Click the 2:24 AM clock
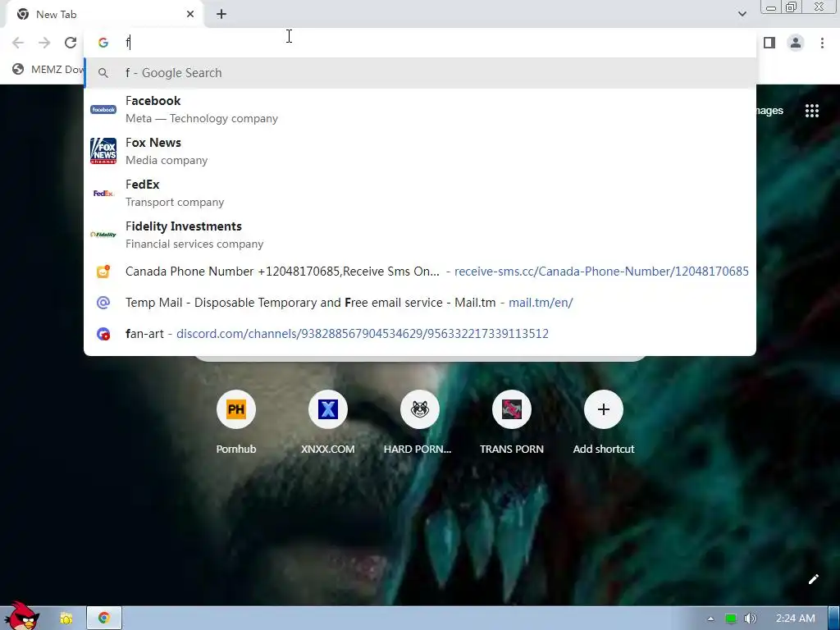This screenshot has width=840, height=630. pos(796,619)
